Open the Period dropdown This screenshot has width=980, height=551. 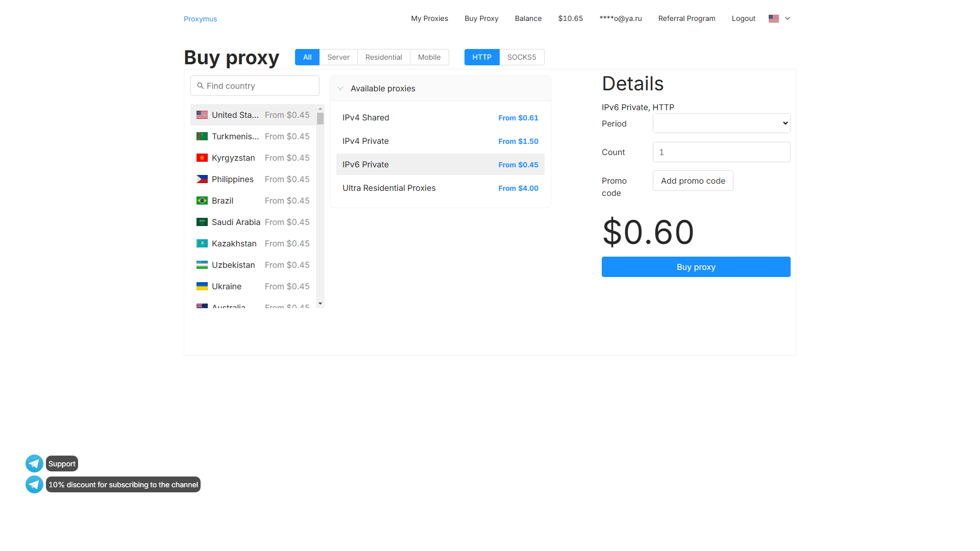click(x=721, y=123)
